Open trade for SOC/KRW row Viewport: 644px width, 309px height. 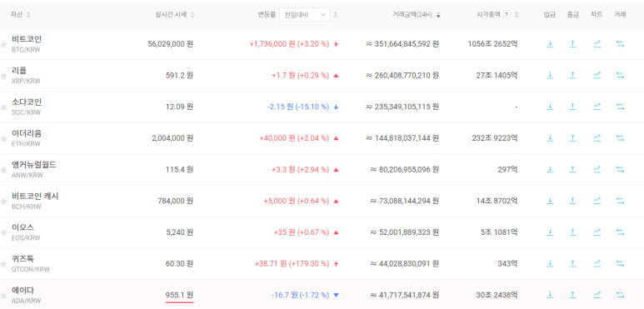[x=620, y=107]
